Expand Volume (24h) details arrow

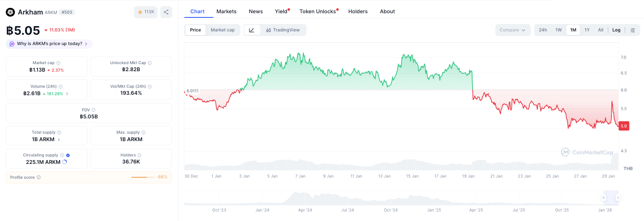tap(67, 94)
